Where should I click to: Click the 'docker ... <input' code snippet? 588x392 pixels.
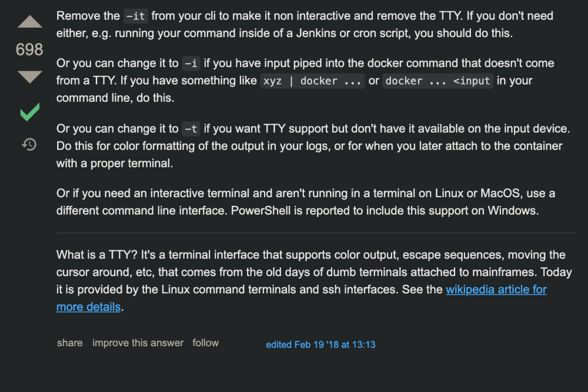click(x=438, y=81)
